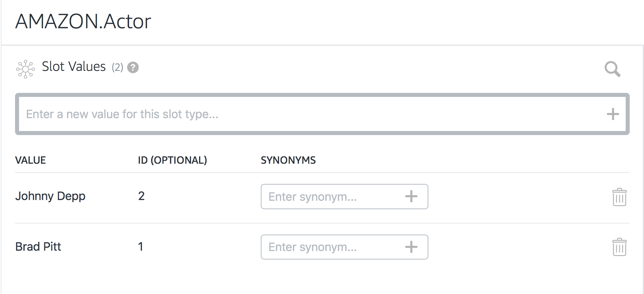Select the Johnny Depp value text
The height and width of the screenshot is (294, 644).
[x=50, y=196]
